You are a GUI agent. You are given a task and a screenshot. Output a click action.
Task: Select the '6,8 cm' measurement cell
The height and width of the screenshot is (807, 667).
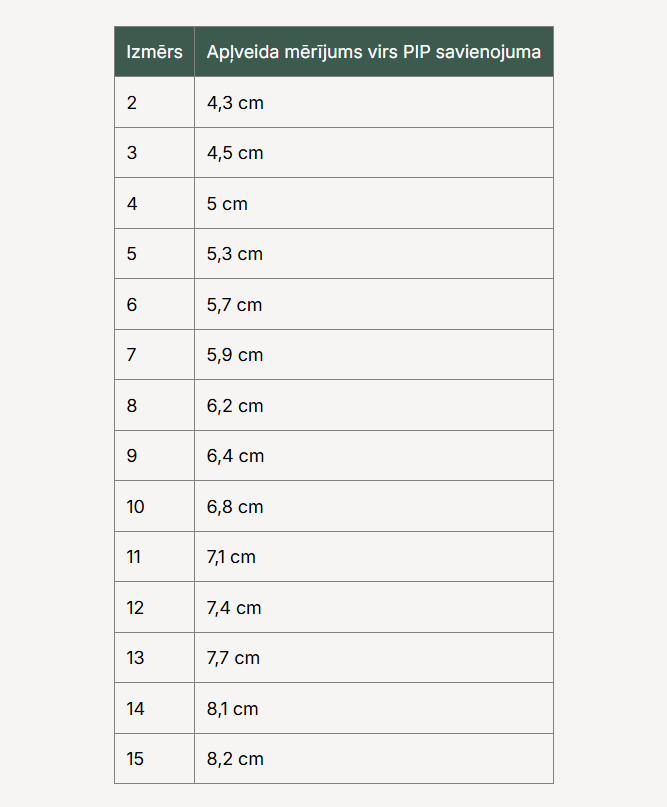(235, 507)
